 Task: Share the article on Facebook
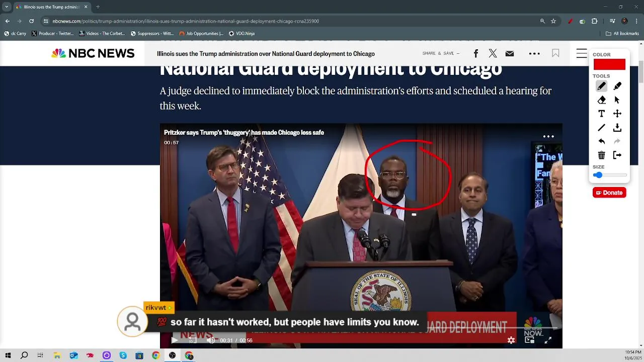pos(476,53)
